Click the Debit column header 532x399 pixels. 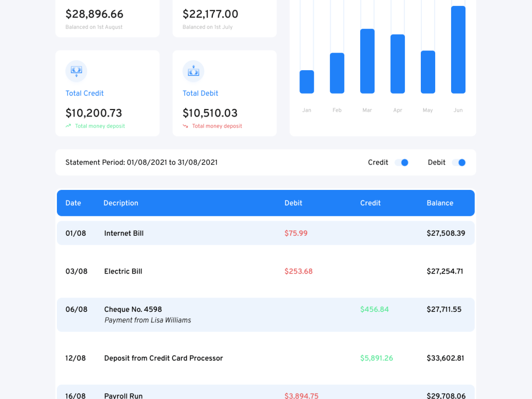[293, 203]
